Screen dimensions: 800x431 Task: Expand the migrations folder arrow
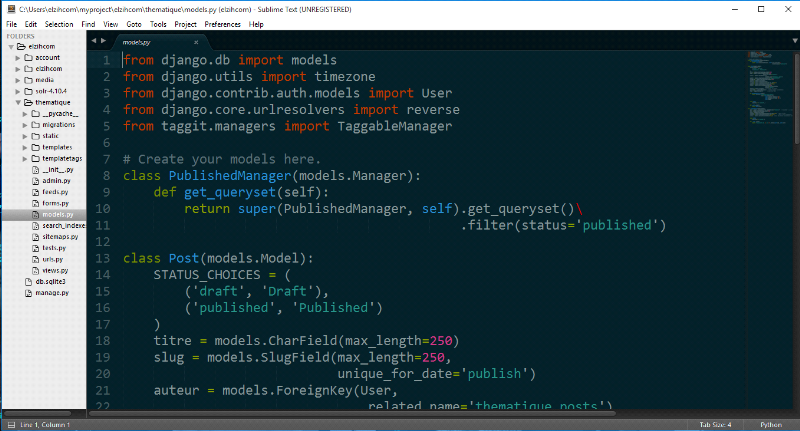(25, 125)
